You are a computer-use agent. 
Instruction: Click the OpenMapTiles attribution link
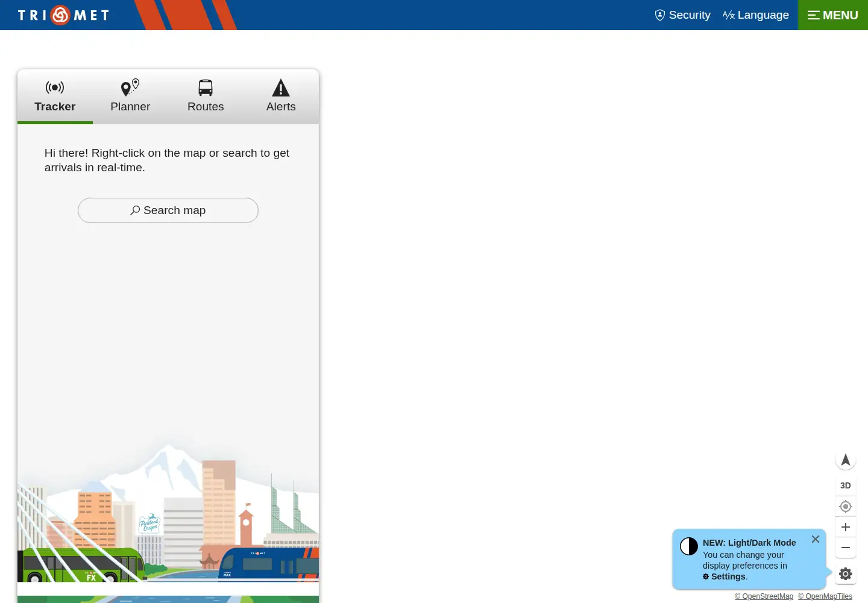825,596
